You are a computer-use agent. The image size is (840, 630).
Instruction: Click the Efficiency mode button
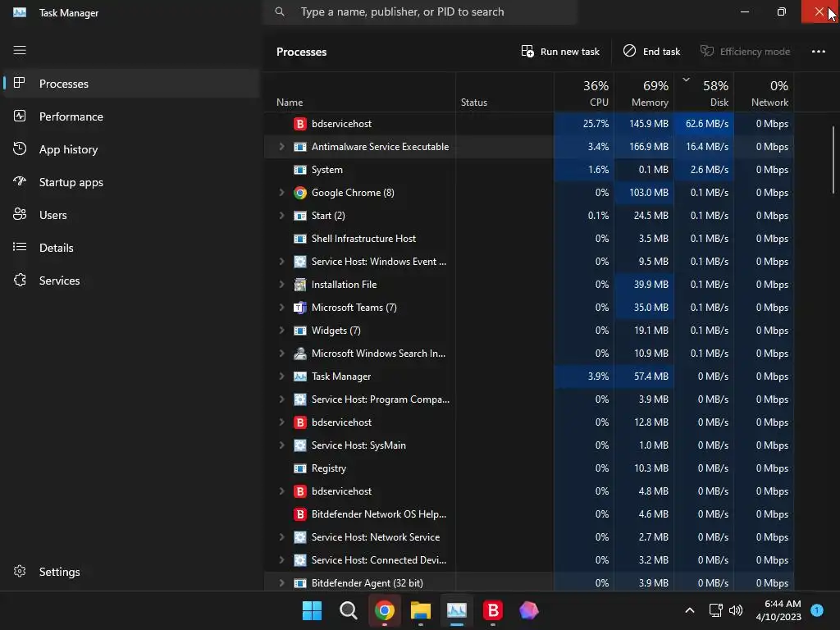point(745,52)
